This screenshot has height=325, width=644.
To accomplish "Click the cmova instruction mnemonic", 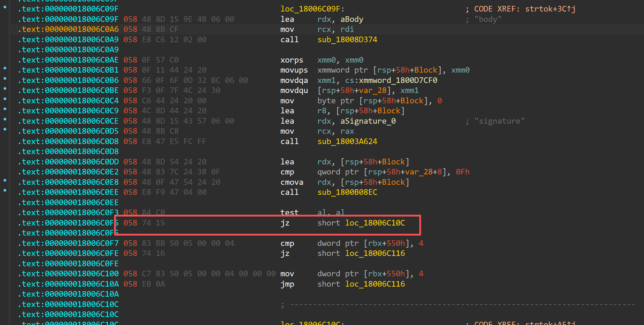I will [291, 182].
